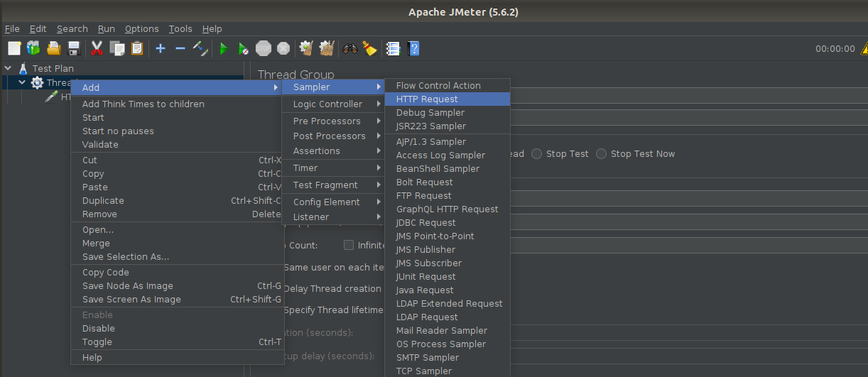Viewport: 868px width, 377px height.
Task: Click the Reset Search broom icon
Action: click(x=369, y=48)
